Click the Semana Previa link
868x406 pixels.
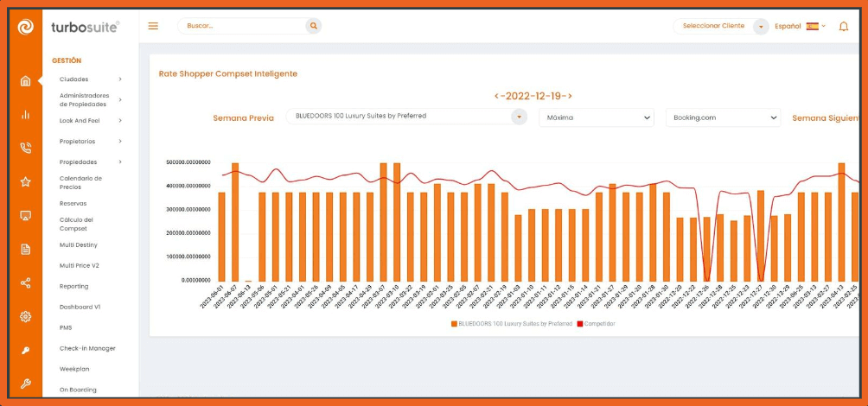243,117
